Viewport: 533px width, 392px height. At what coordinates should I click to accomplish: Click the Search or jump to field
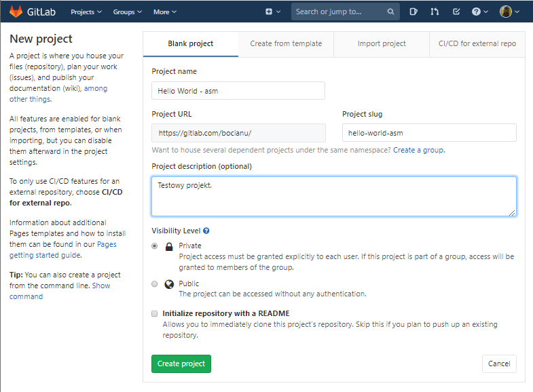346,12
